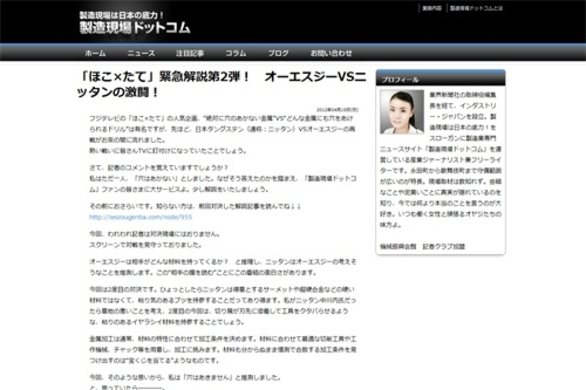
Task: Click the line starting さて、記者のコメント
Action: coord(158,168)
